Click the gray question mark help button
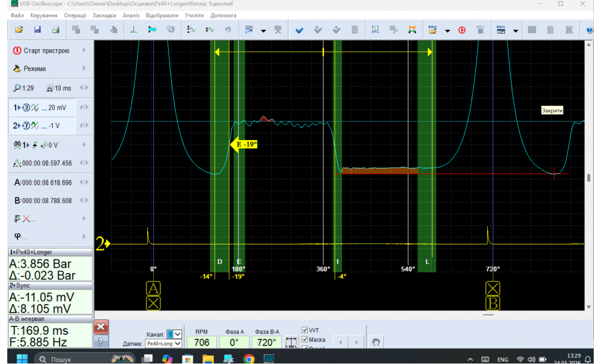This screenshot has height=364, width=601. coord(101,342)
